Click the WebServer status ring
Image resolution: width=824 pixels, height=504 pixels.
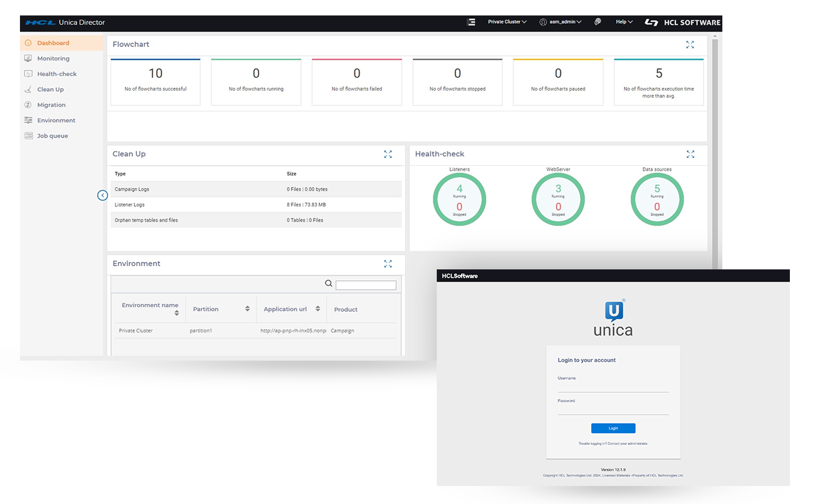point(558,200)
